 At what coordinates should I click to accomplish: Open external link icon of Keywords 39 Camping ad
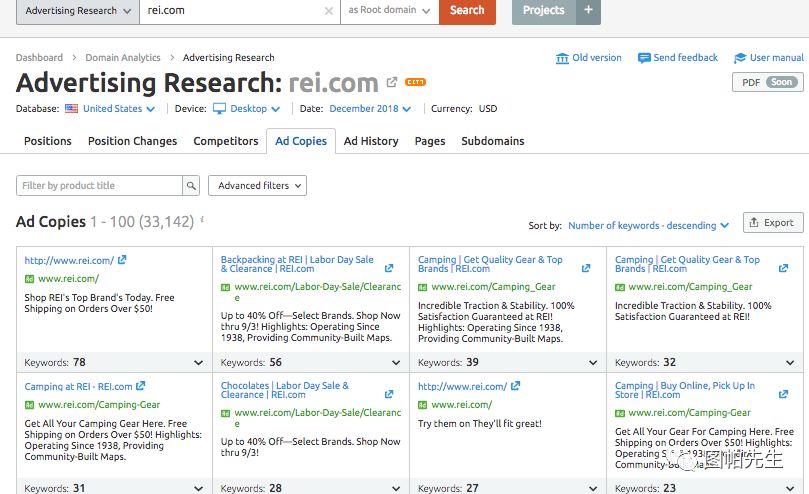tap(586, 268)
